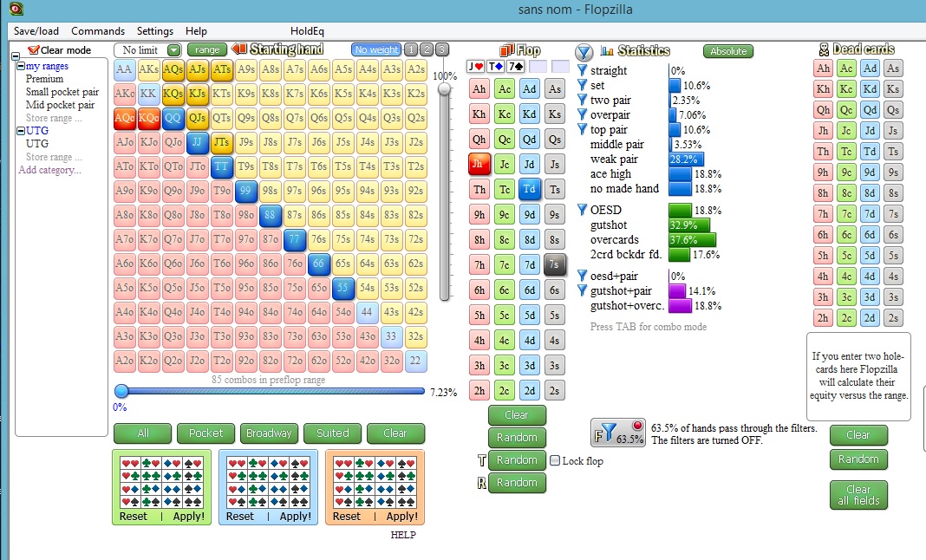Click the blue suit selection grid
Viewport: 926px width, 560px height.
[x=268, y=482]
